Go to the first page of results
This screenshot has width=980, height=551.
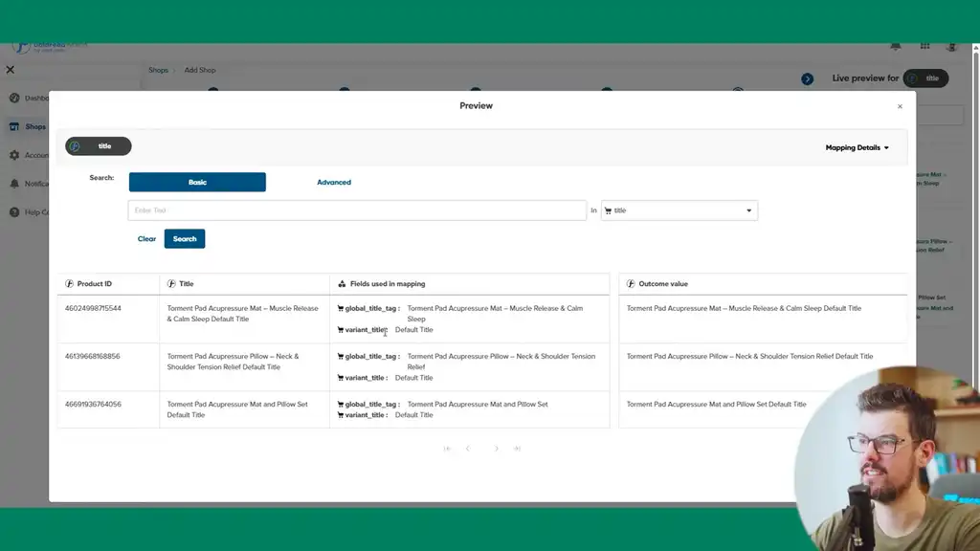[447, 449]
